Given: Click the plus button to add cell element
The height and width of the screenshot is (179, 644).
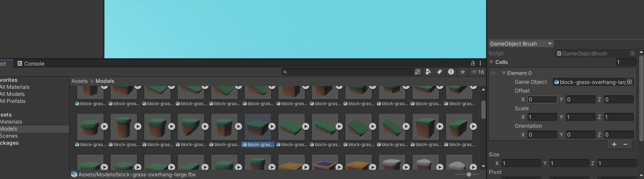Looking at the screenshot, I should 614,144.
